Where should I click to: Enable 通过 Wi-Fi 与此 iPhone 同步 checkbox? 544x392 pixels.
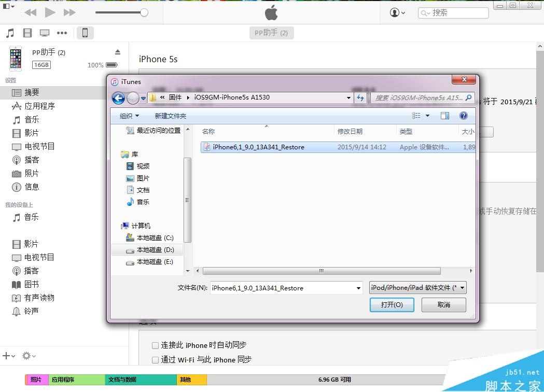[x=156, y=360]
